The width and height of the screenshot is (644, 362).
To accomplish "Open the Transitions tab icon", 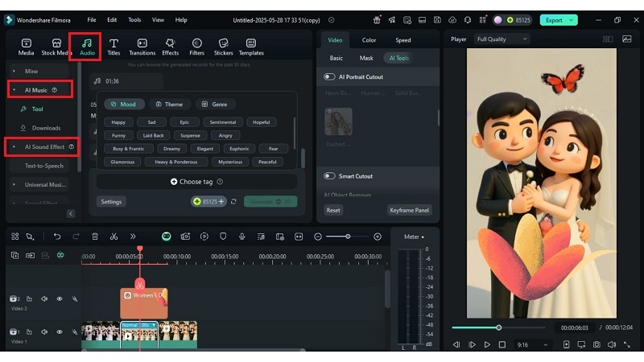I will pyautogui.click(x=142, y=43).
